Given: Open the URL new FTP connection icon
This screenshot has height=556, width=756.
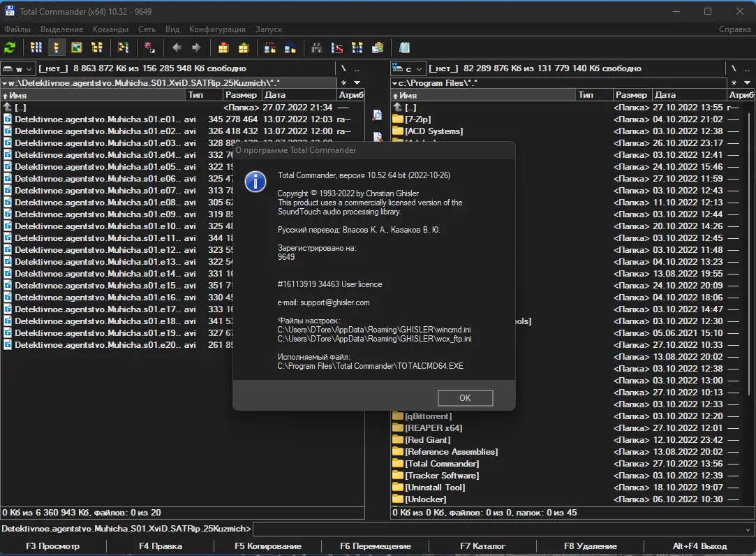Looking at the screenshot, I should pos(290,47).
